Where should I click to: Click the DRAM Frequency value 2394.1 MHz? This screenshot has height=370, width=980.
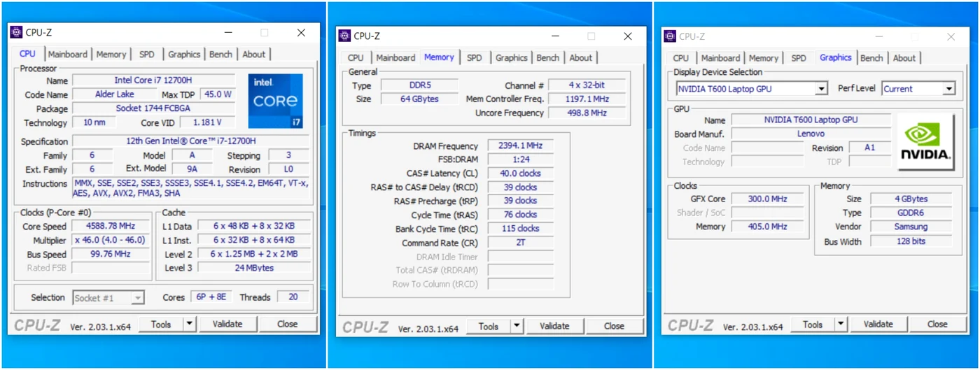click(520, 146)
